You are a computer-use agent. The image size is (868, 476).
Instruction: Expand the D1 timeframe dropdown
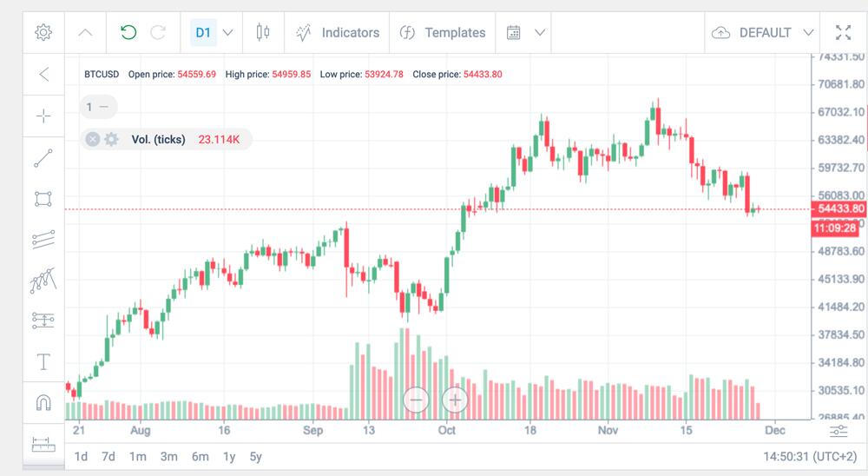pyautogui.click(x=227, y=33)
